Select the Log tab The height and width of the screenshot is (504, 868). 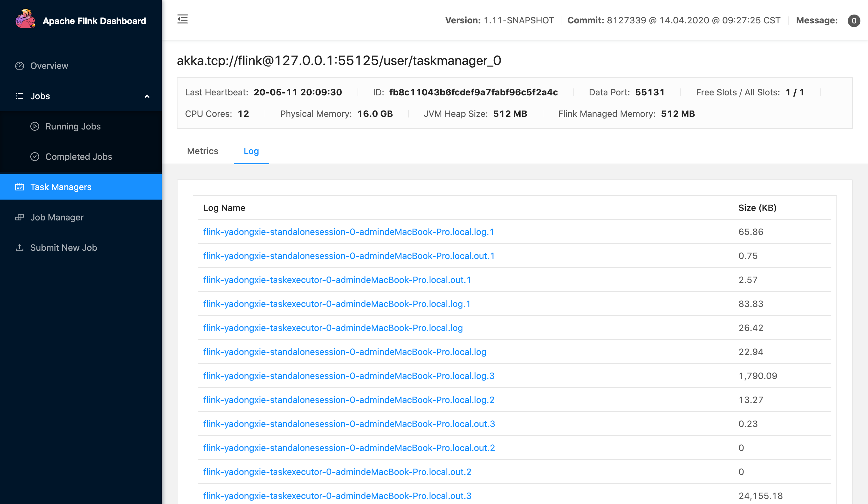tap(251, 151)
